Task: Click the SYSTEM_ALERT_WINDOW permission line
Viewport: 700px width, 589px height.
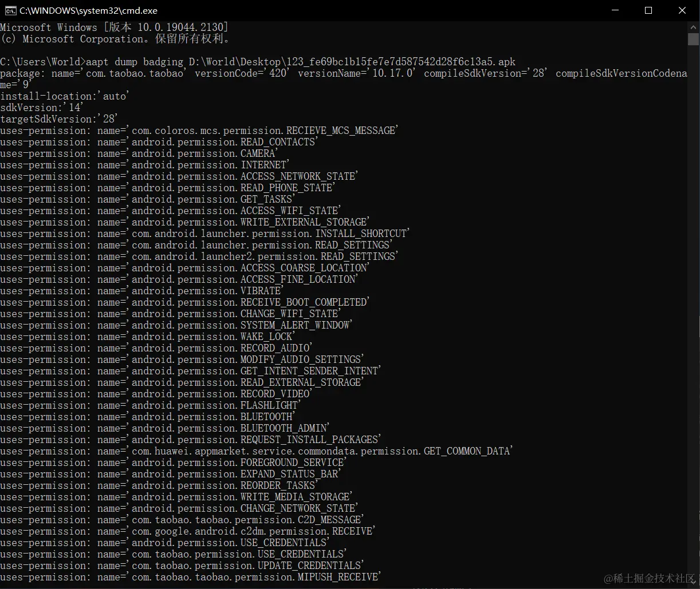Action: (x=176, y=325)
